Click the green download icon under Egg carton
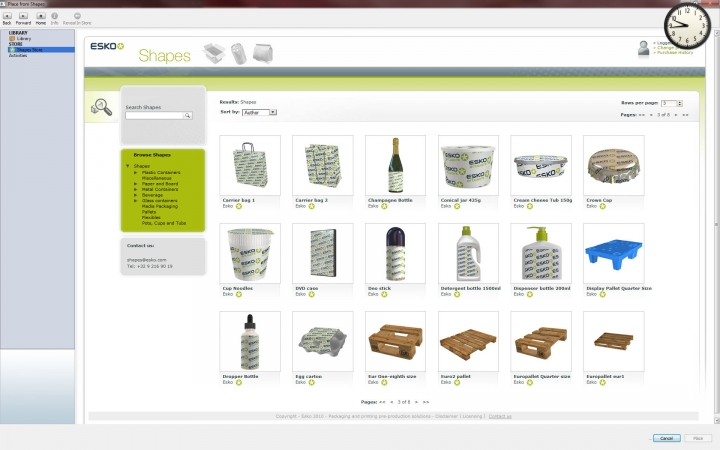The image size is (720, 450). click(312, 382)
